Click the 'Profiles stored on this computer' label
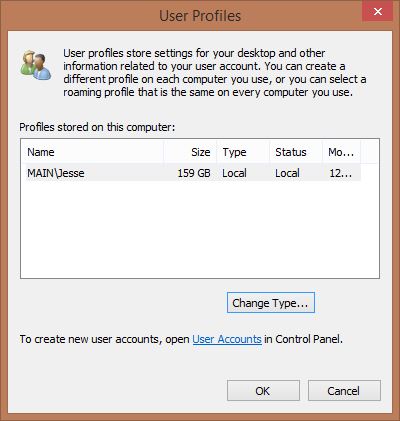The image size is (400, 421). point(97,127)
